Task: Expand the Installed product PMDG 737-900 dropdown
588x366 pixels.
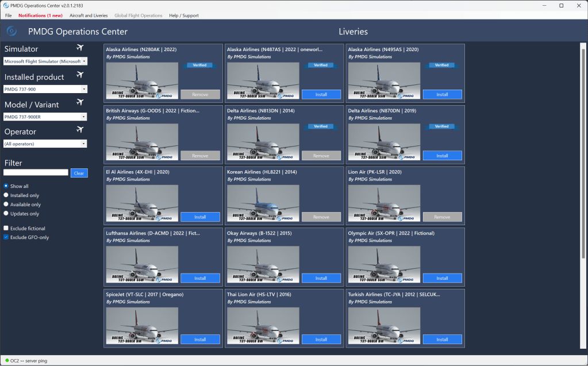Action: [45, 89]
